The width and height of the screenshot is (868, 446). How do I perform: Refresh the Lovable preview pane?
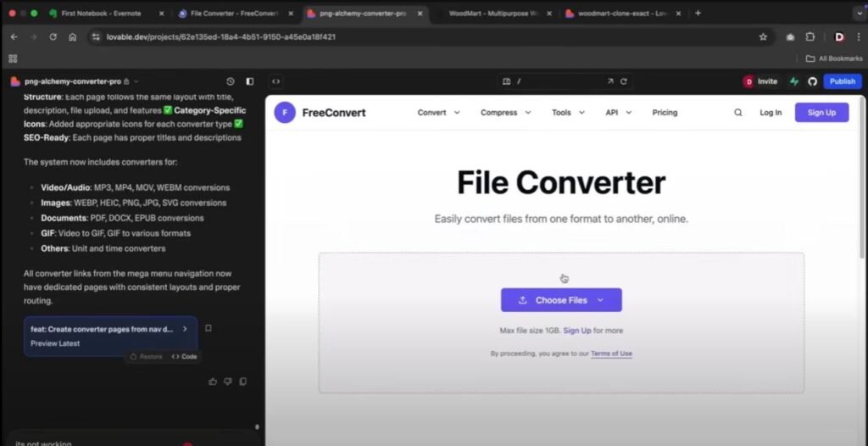623,81
